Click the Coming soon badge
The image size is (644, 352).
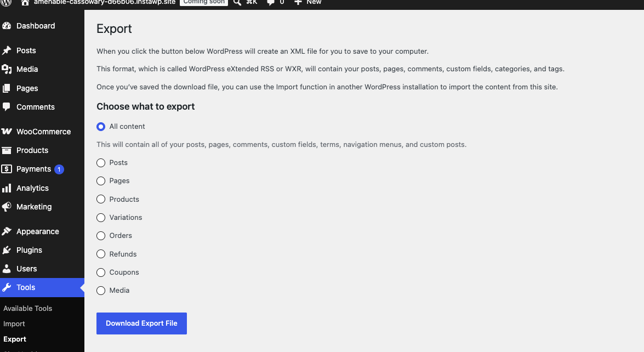[204, 2]
